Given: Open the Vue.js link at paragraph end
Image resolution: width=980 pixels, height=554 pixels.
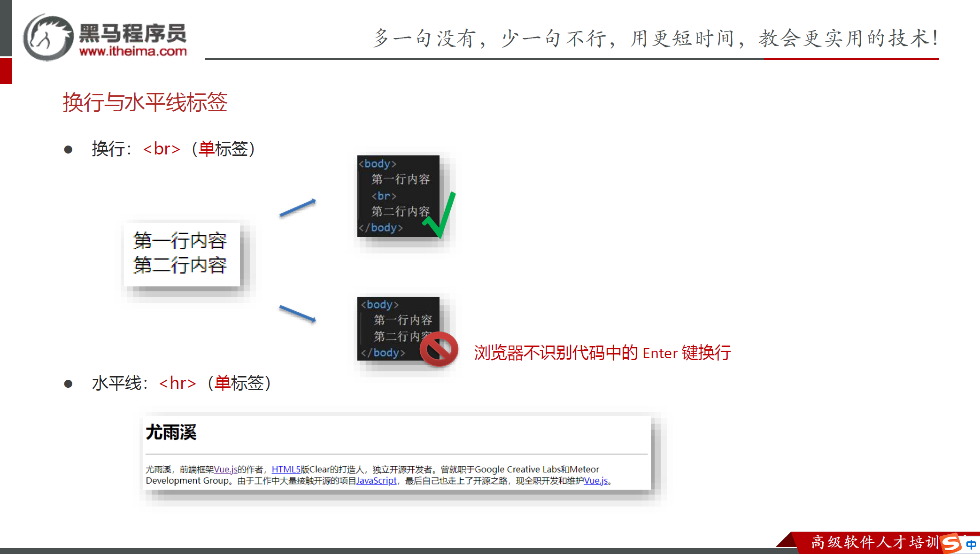Looking at the screenshot, I should (x=595, y=481).
